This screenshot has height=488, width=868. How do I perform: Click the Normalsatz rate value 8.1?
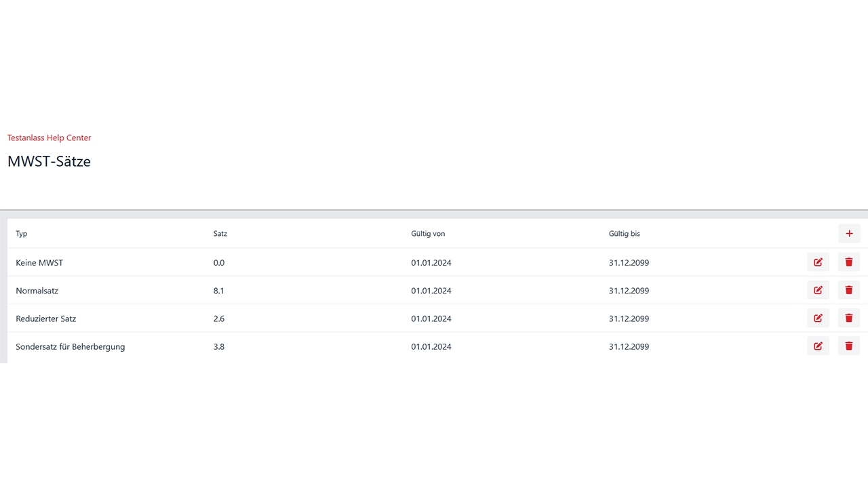point(218,291)
